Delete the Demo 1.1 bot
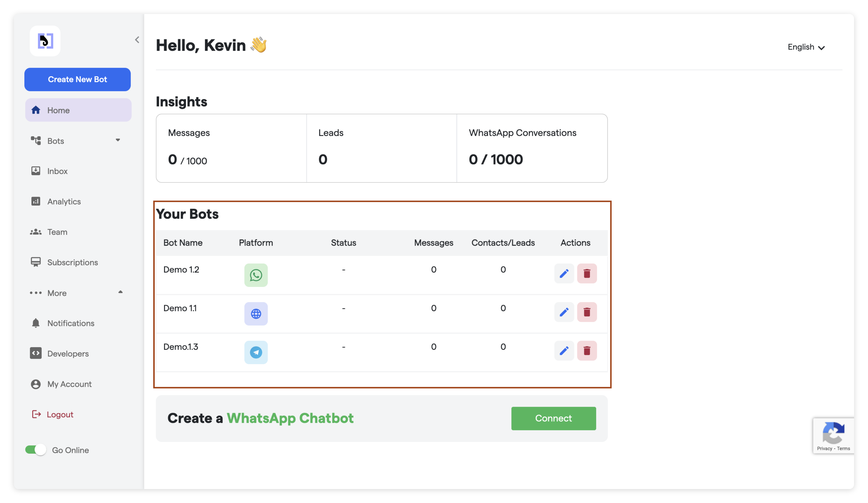 point(587,312)
